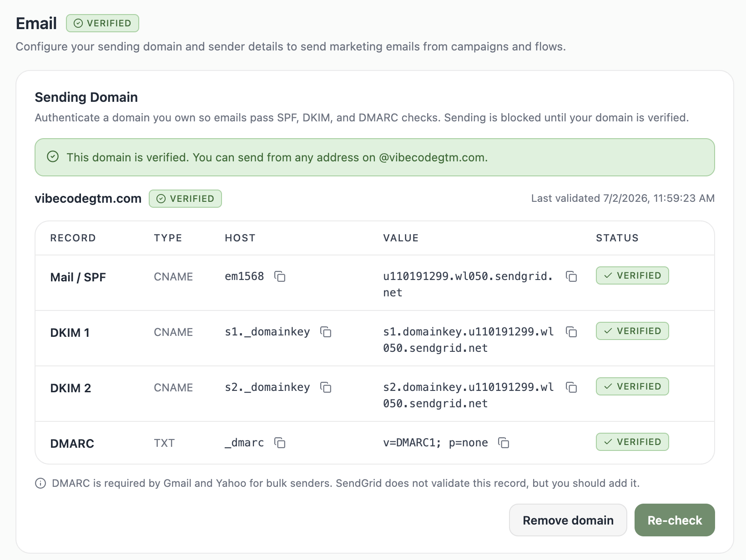Image resolution: width=746 pixels, height=560 pixels.
Task: Click the Email page heading
Action: (x=36, y=23)
